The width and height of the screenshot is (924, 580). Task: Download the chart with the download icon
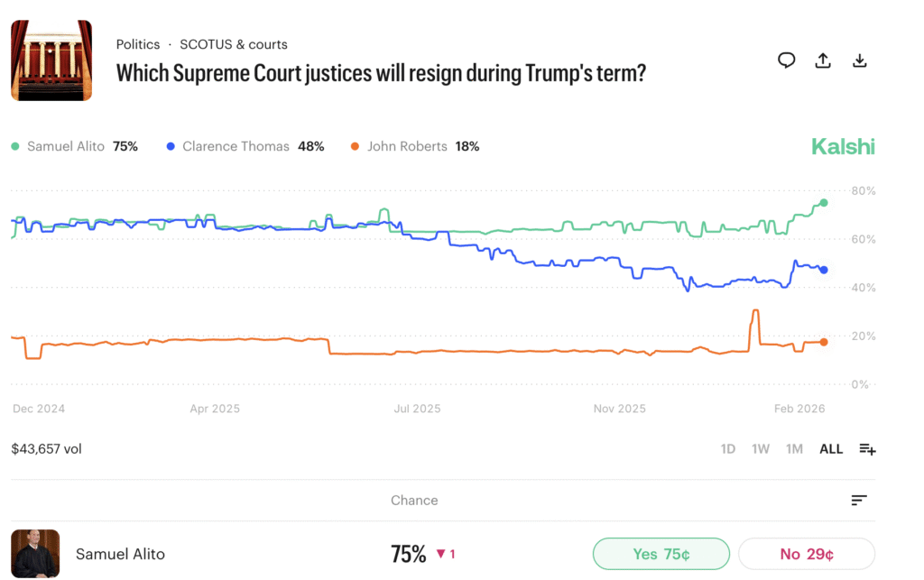[x=859, y=60]
